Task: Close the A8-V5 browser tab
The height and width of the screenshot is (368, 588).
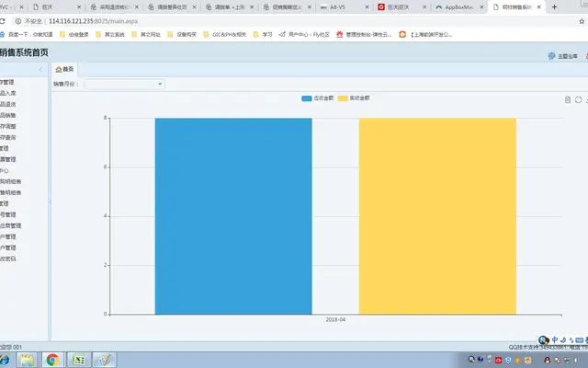Action: click(x=367, y=6)
